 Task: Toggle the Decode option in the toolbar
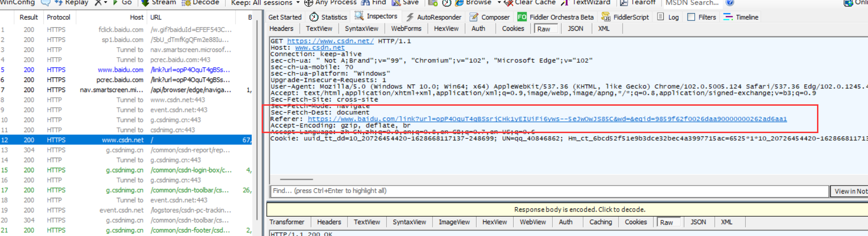tap(201, 2)
